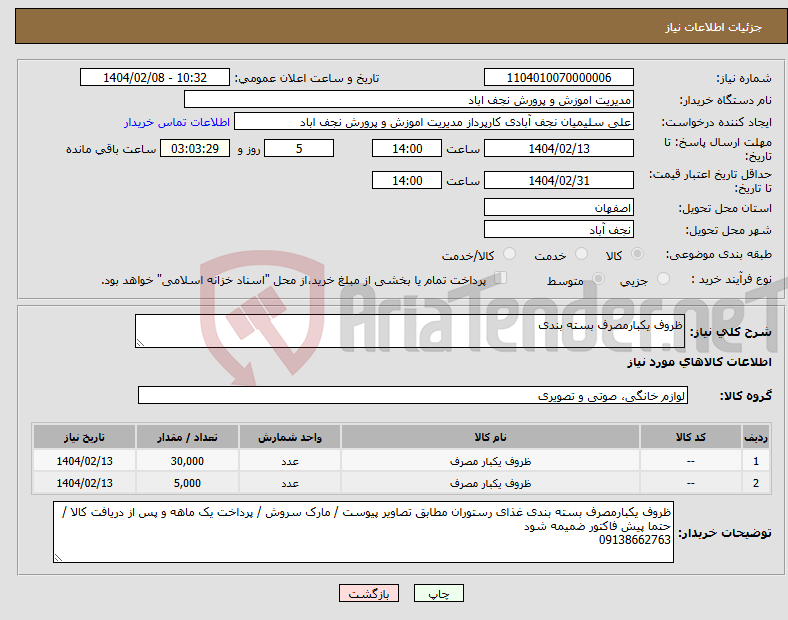Click the response deadline time 14:00 field
The height and width of the screenshot is (620, 788).
pos(407,148)
